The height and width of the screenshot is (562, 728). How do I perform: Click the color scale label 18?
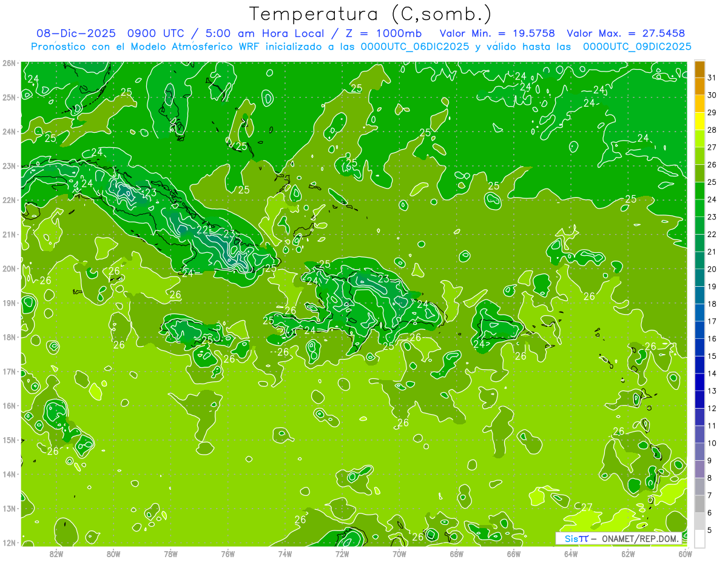tap(712, 304)
